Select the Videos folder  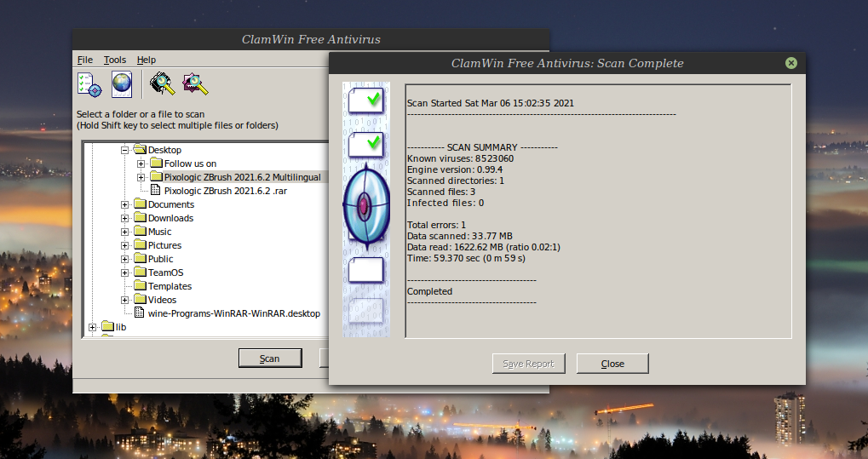162,300
